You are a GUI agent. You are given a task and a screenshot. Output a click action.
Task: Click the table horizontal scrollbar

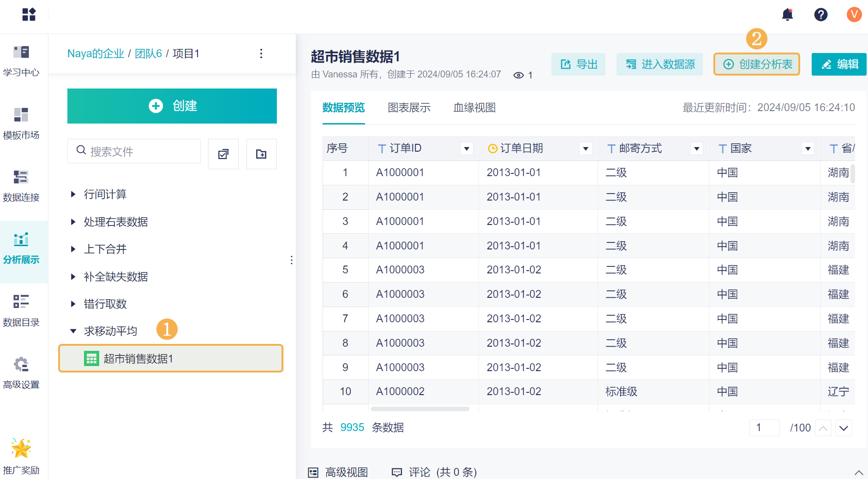[x=420, y=409]
